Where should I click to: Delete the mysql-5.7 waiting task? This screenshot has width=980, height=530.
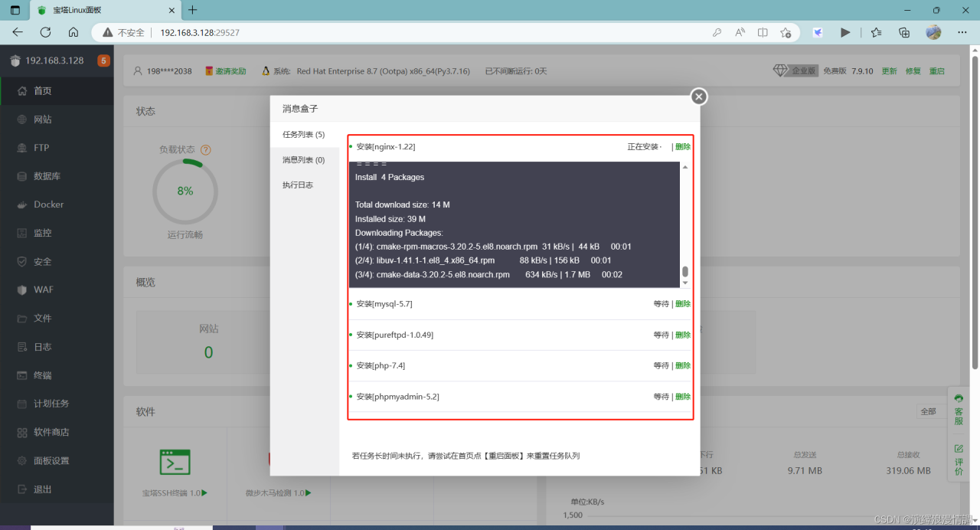[x=683, y=304]
